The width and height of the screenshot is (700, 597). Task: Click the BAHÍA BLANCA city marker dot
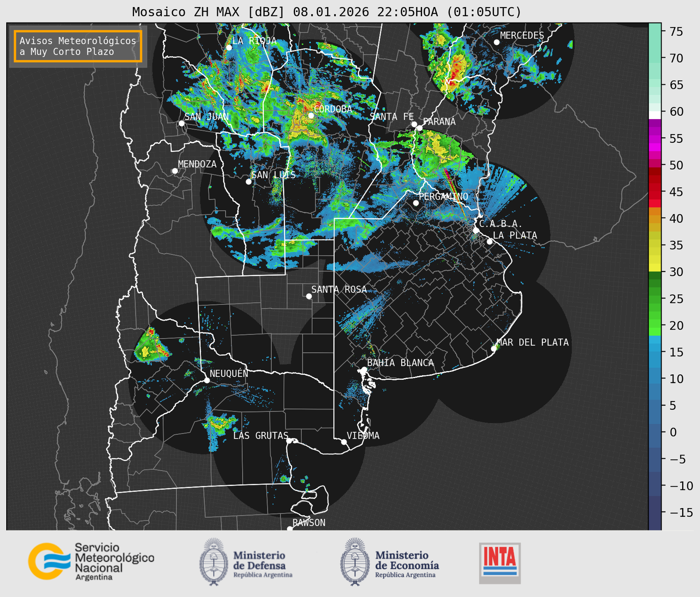click(x=364, y=369)
